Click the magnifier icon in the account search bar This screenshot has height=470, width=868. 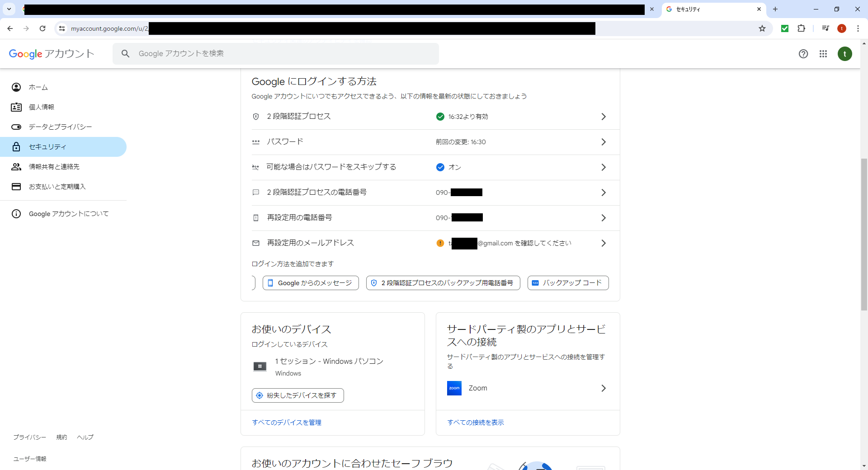click(125, 53)
